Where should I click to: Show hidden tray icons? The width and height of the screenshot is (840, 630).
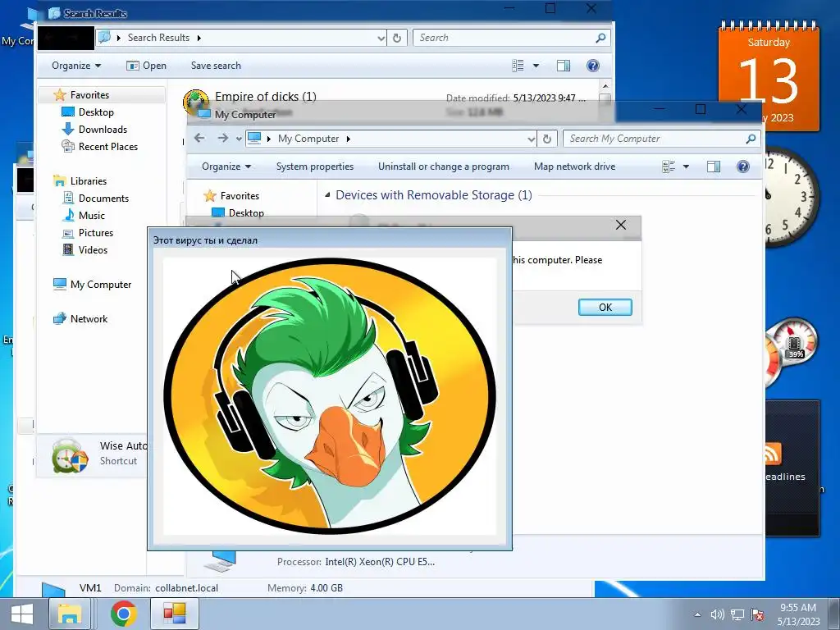click(697, 614)
